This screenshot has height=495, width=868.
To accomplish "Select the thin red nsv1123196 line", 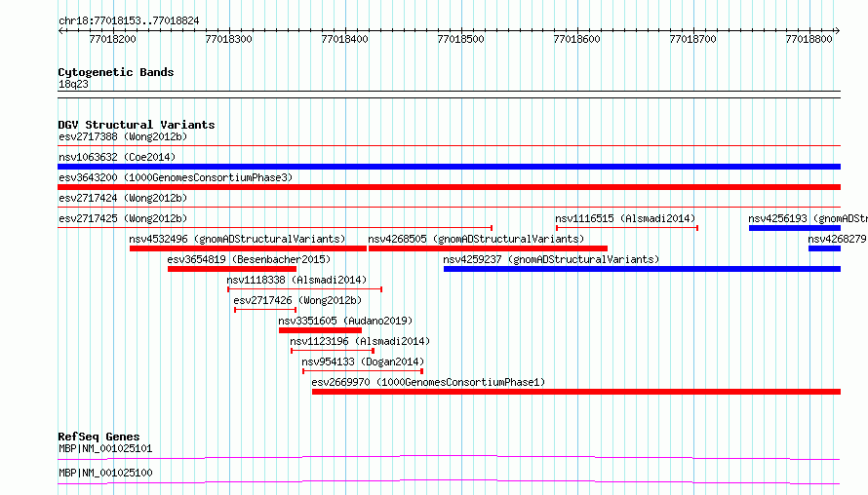I will click(333, 351).
